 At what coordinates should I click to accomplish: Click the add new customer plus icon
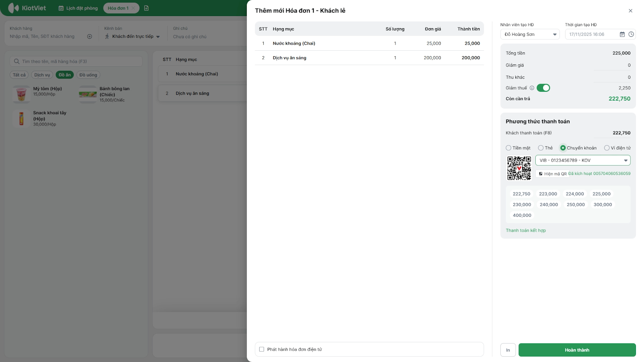coord(89,37)
